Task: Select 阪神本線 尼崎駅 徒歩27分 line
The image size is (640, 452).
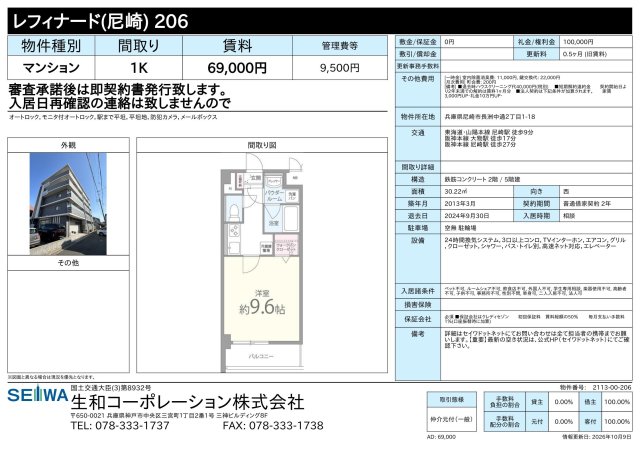Action: [x=480, y=144]
